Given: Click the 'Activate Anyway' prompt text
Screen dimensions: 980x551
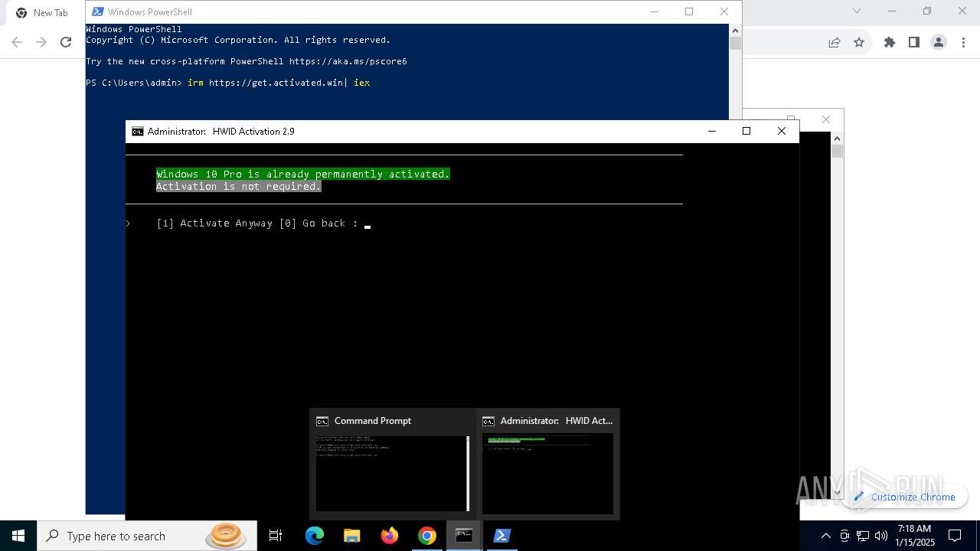Looking at the screenshot, I should [226, 223].
